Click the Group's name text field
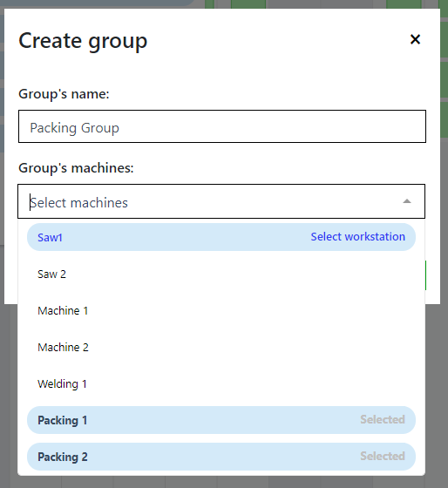Screen dimensions: 448x488 (x=222, y=126)
